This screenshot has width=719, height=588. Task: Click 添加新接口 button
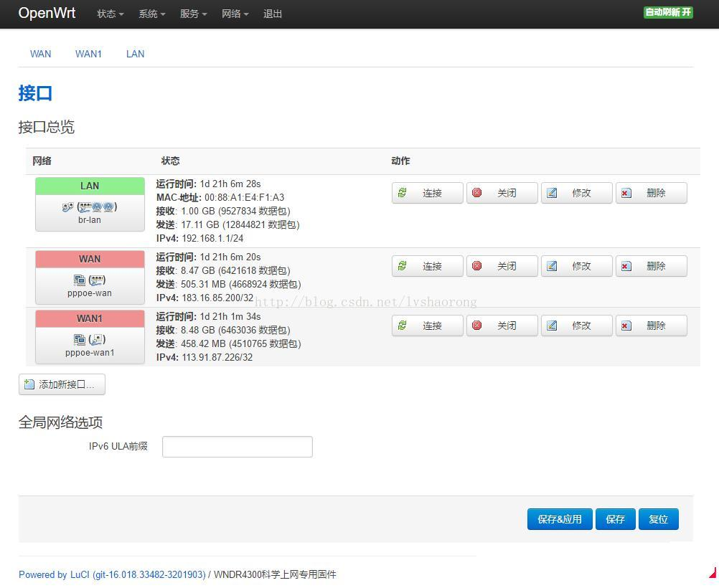click(62, 384)
